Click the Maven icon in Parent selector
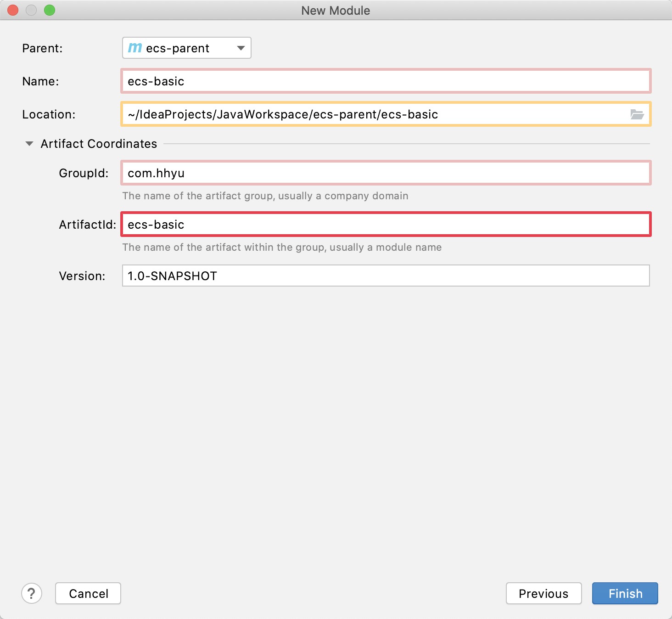 135,48
